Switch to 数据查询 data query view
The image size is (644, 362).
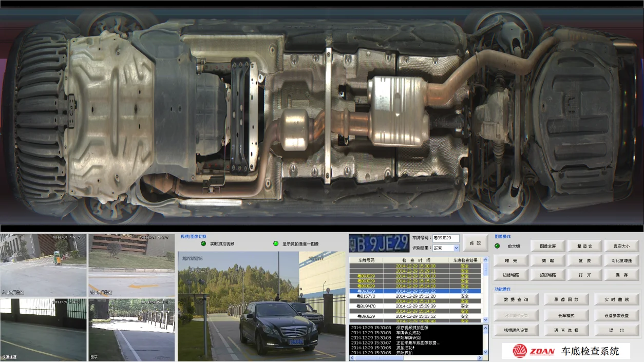pos(517,299)
